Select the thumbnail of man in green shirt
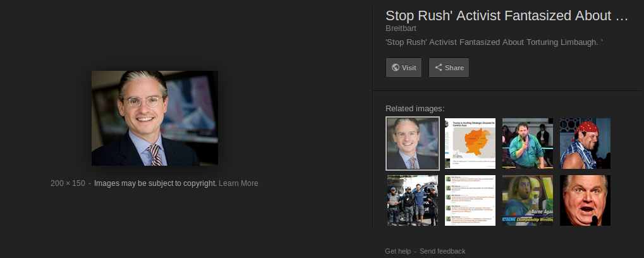 coord(528,144)
